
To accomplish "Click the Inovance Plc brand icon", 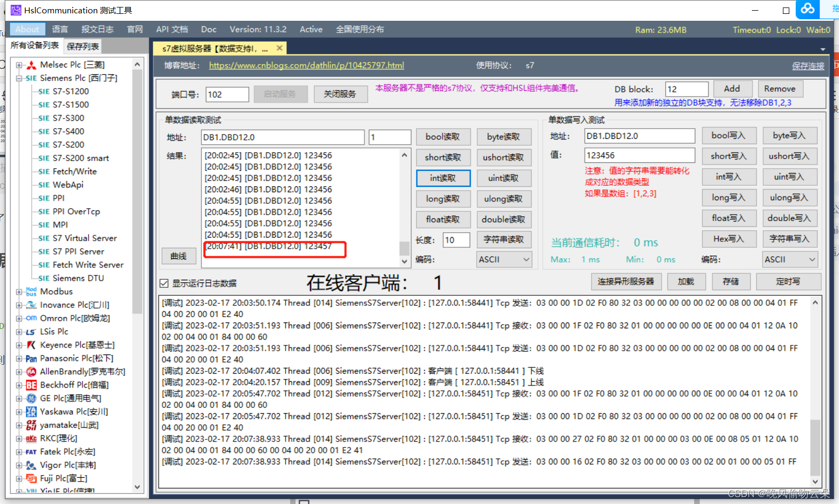I will tap(32, 305).
